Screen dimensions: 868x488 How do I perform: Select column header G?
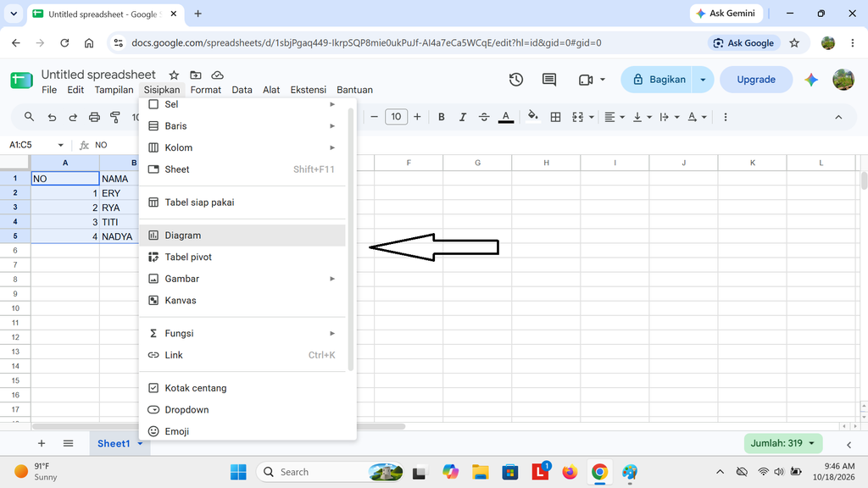pyautogui.click(x=477, y=163)
